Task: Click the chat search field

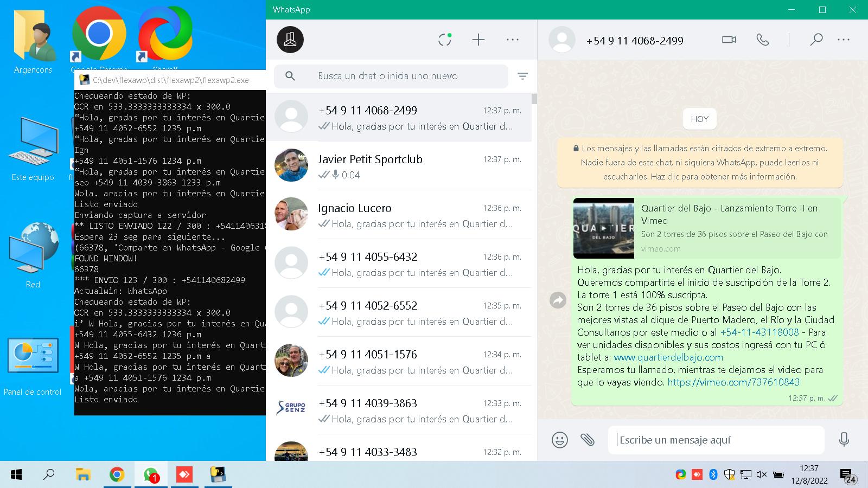Action: coord(391,76)
